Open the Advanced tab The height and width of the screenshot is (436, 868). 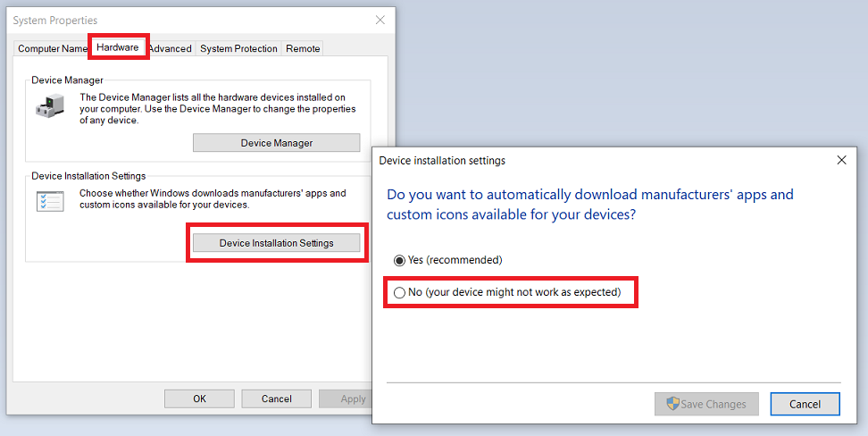click(x=170, y=48)
